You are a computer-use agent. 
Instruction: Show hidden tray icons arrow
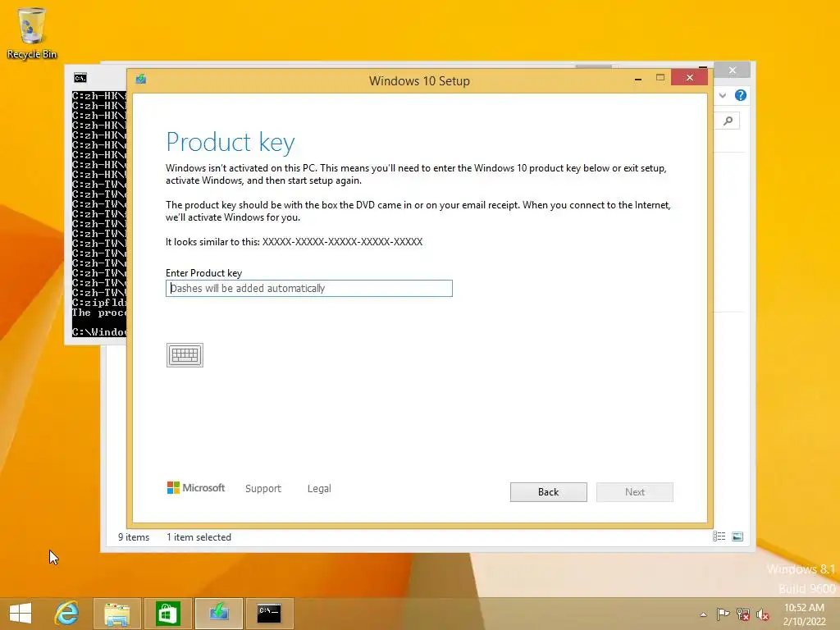(703, 614)
